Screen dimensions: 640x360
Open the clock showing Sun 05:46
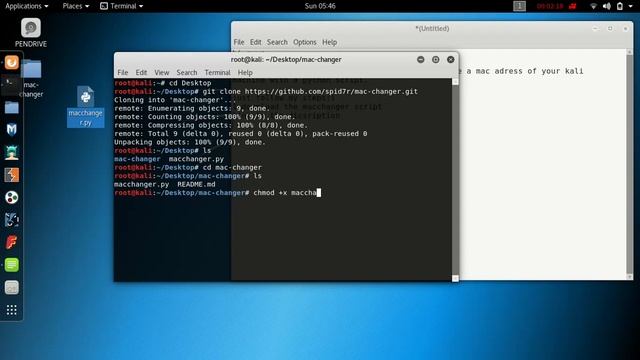click(320, 6)
